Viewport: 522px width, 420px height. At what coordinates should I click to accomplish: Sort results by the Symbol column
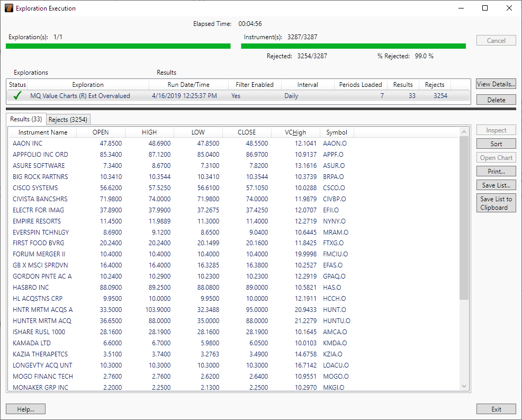[x=337, y=132]
